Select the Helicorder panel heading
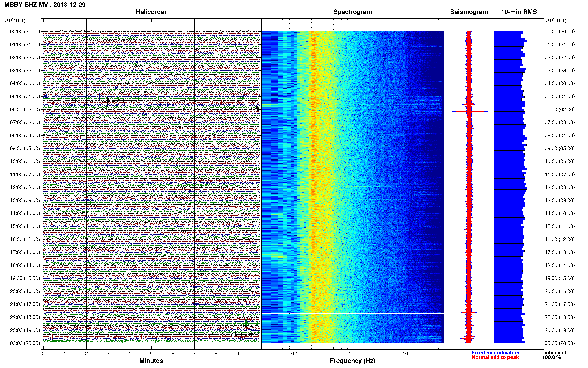The height and width of the screenshot is (368, 588). pos(151,12)
